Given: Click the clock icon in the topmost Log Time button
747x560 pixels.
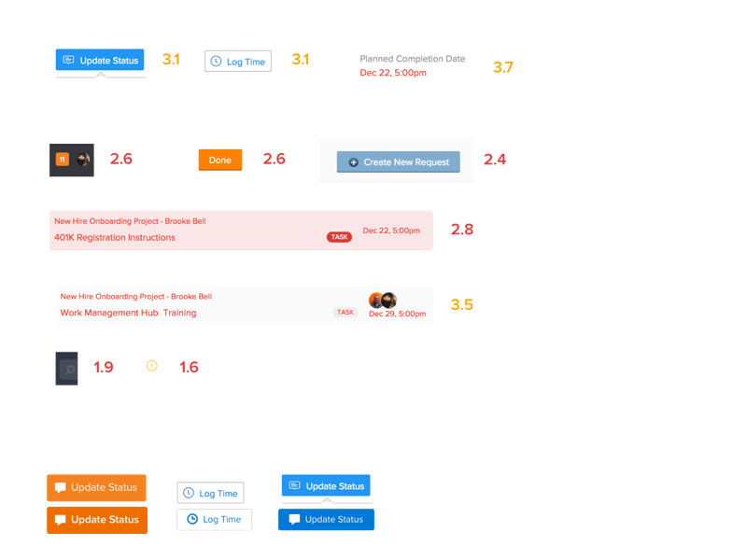Looking at the screenshot, I should tap(216, 62).
